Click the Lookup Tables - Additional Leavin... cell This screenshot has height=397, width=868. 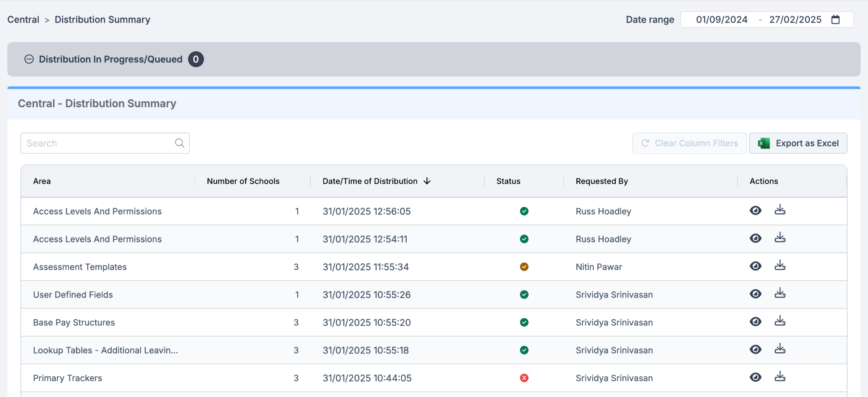point(105,350)
